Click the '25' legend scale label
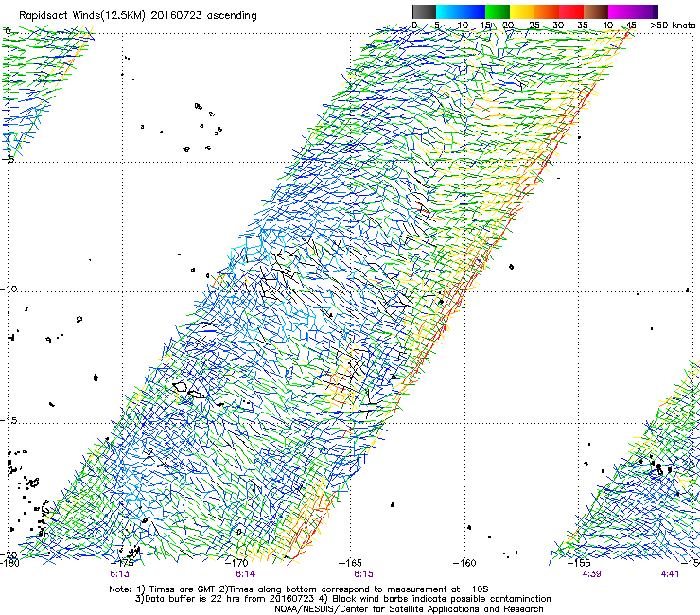700x615 pixels. pos(534,25)
